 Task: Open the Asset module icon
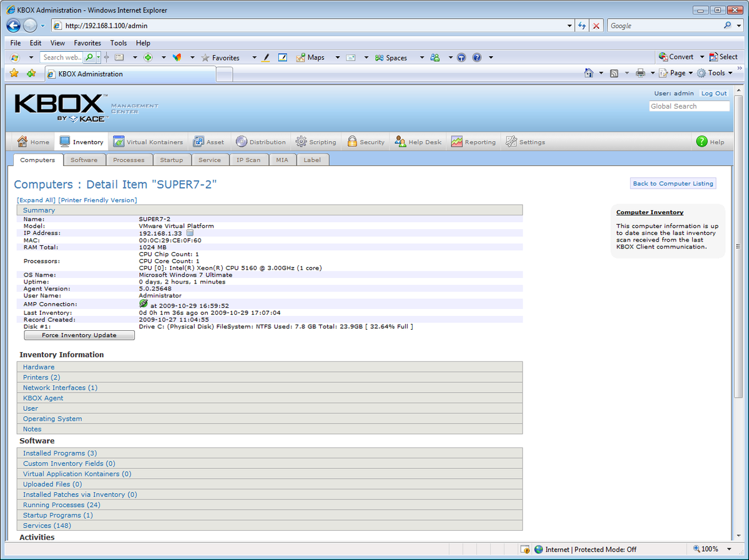pyautogui.click(x=200, y=141)
